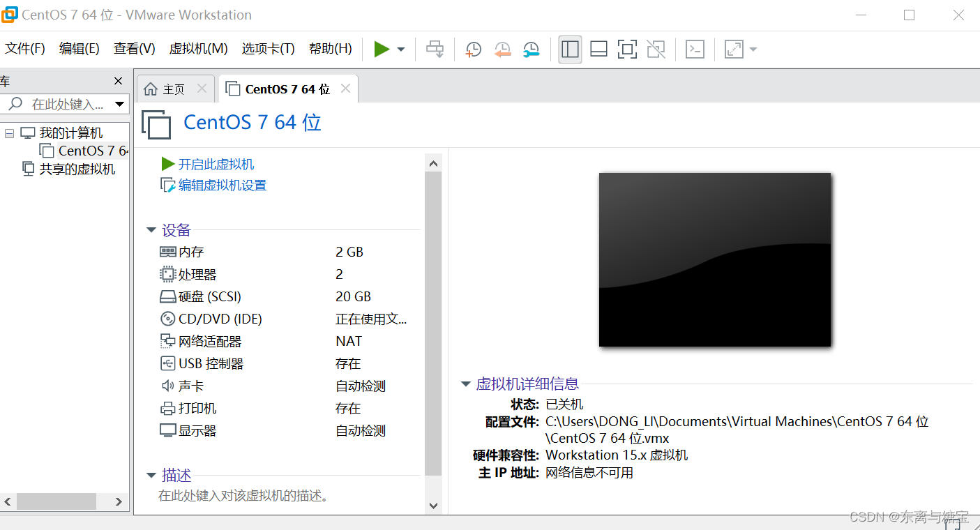Open the 文件(F) menu
This screenshot has width=980, height=530.
click(25, 49)
